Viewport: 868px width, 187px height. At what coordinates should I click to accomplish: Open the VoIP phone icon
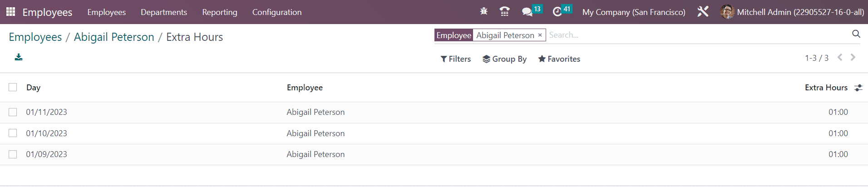(504, 12)
